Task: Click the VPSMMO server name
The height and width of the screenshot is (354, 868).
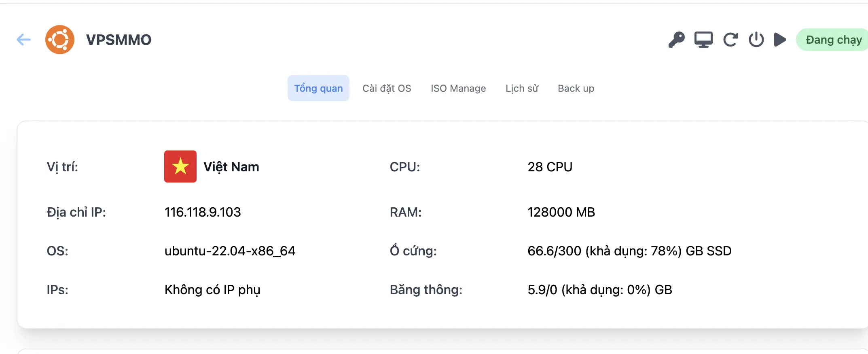Action: tap(119, 40)
